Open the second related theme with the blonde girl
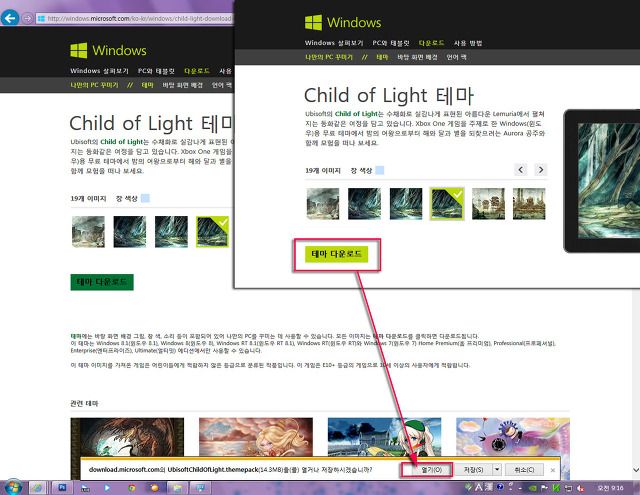The width and height of the screenshot is (640, 495). [256, 437]
